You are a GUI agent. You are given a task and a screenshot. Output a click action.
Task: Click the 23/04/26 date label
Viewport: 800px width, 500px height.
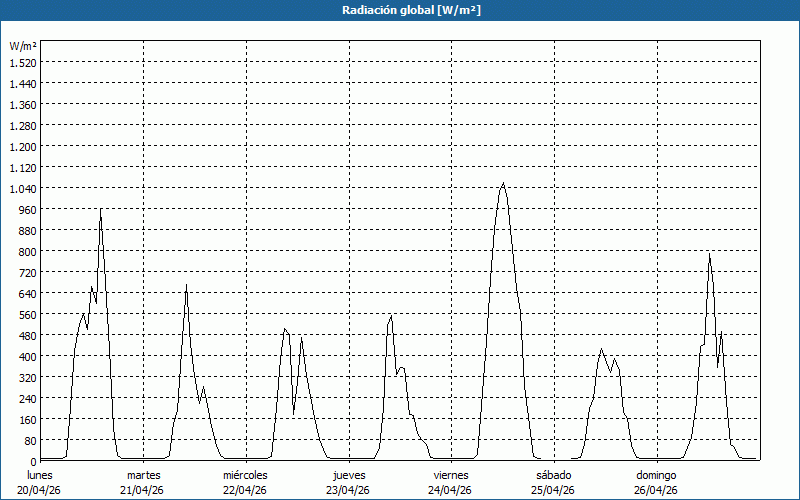[x=348, y=490]
